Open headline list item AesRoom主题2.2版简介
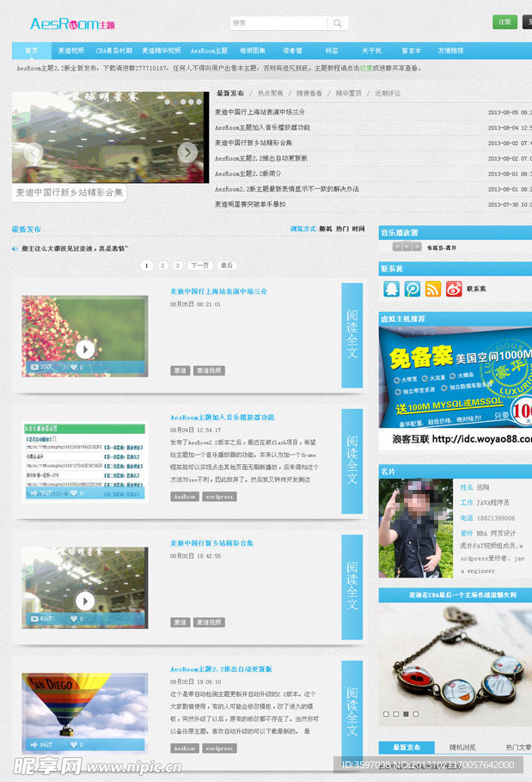 [248, 174]
